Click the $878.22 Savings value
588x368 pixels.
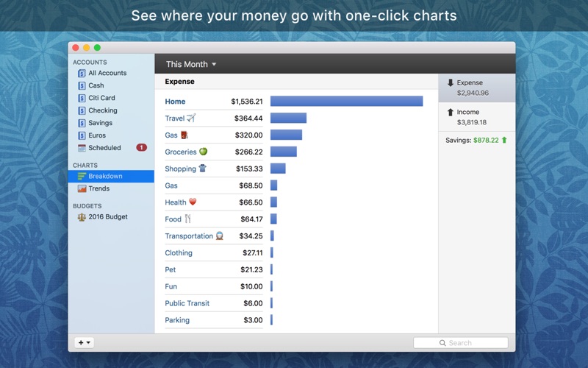[x=486, y=140]
